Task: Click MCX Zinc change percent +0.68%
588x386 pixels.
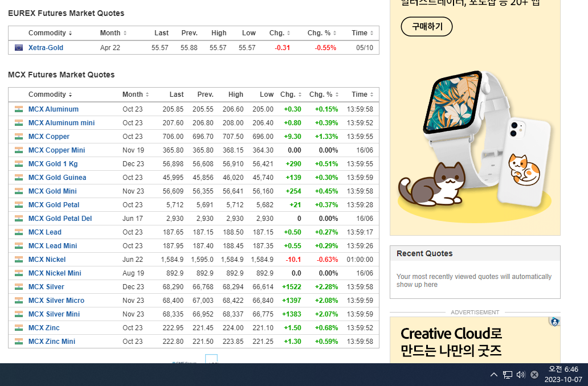Action: [326, 328]
